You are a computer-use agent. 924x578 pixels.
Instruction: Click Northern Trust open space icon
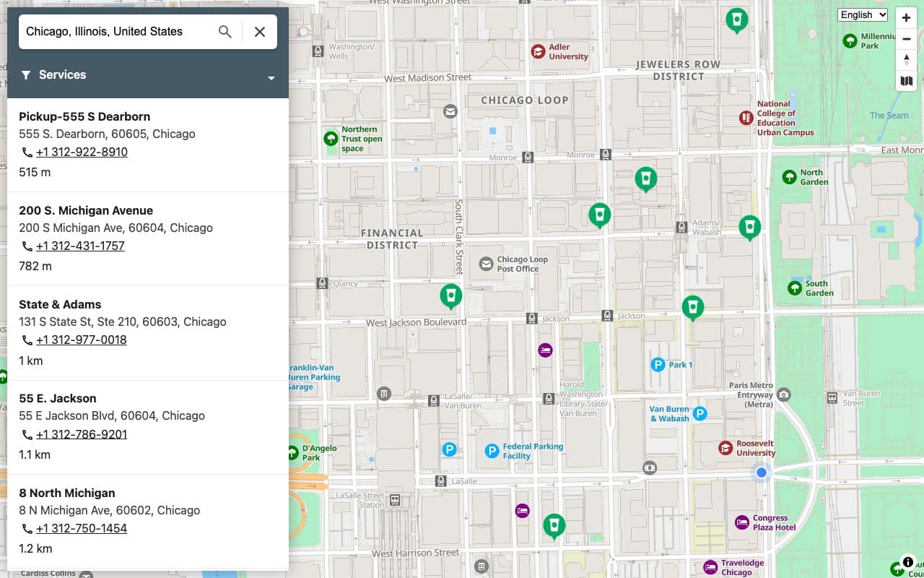pos(331,139)
